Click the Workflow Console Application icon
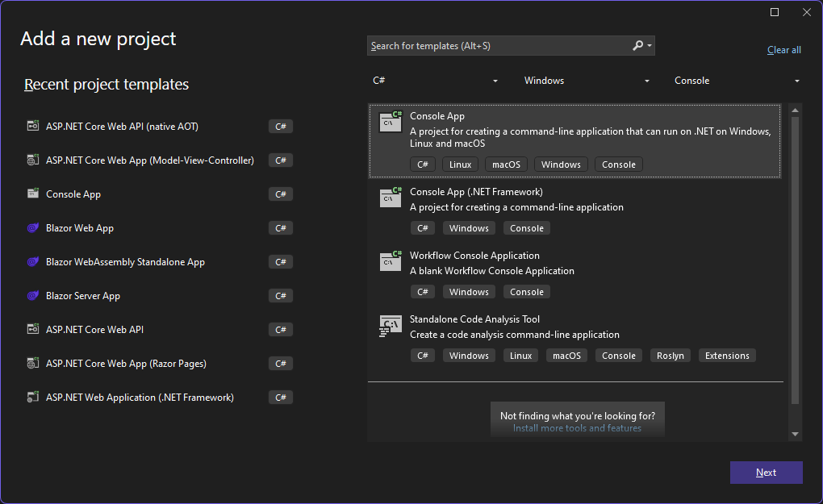Image resolution: width=823 pixels, height=504 pixels. coord(391,261)
